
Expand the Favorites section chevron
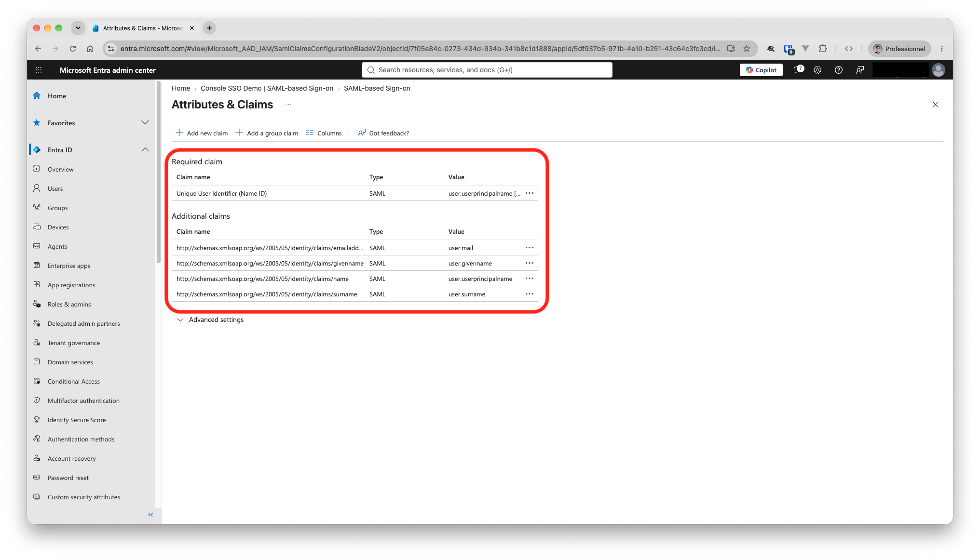(x=145, y=123)
